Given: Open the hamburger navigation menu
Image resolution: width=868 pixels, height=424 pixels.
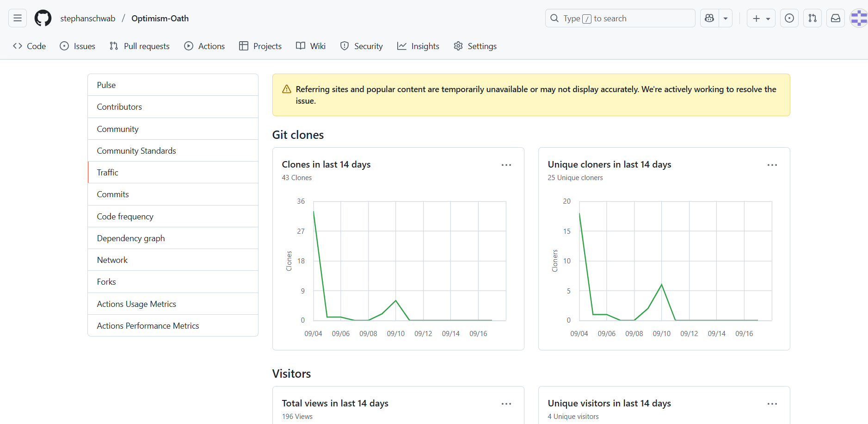Looking at the screenshot, I should coord(18,18).
